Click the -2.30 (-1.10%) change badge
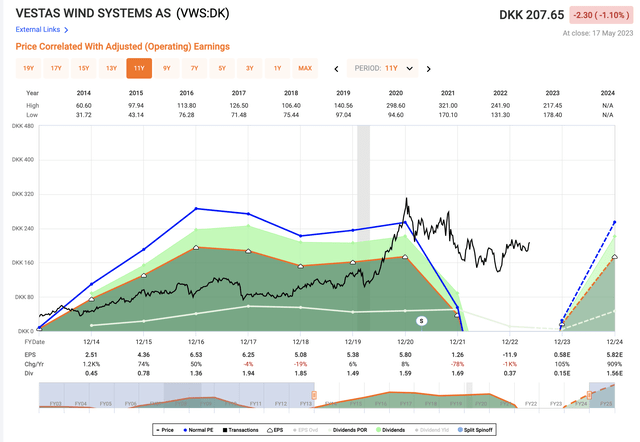 coord(599,15)
